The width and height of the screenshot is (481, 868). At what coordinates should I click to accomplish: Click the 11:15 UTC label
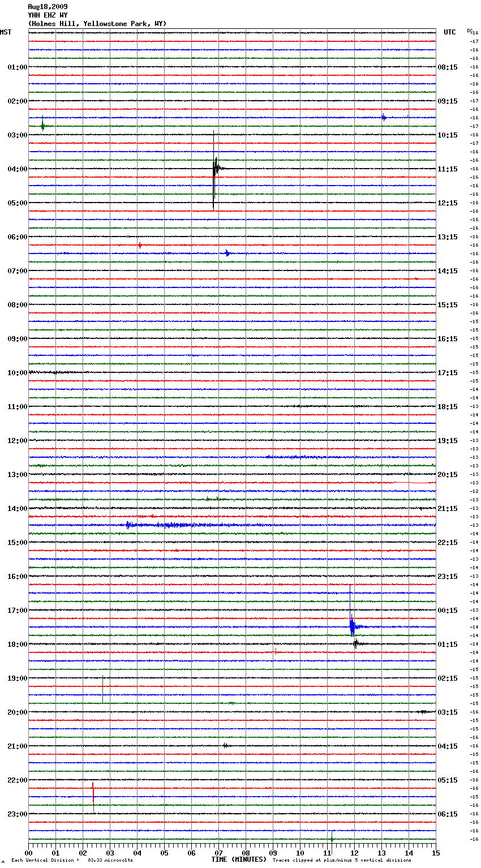448,169
